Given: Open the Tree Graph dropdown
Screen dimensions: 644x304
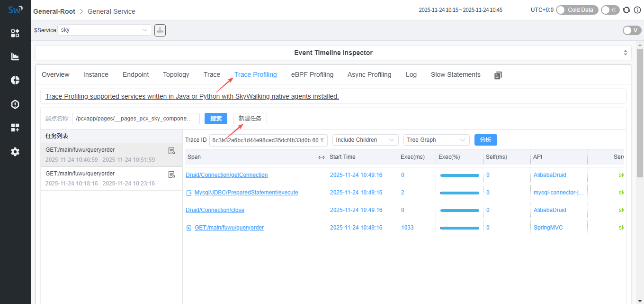Looking at the screenshot, I should point(436,140).
